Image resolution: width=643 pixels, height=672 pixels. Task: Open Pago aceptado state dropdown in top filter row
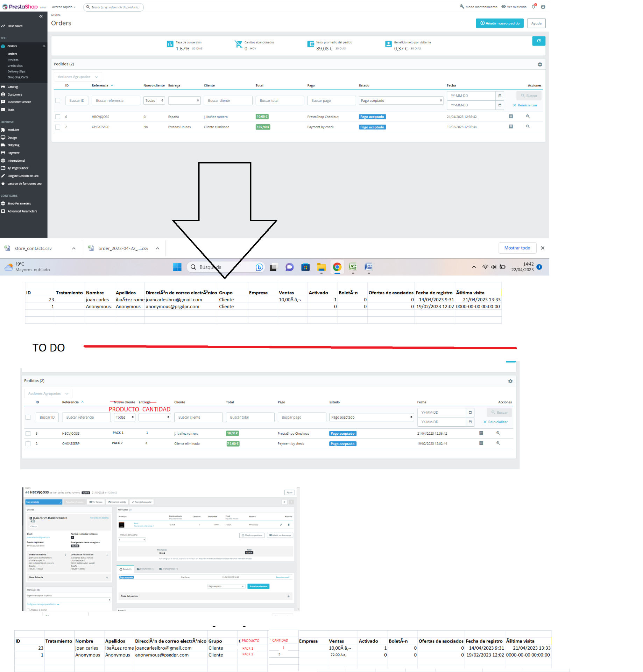coord(401,100)
